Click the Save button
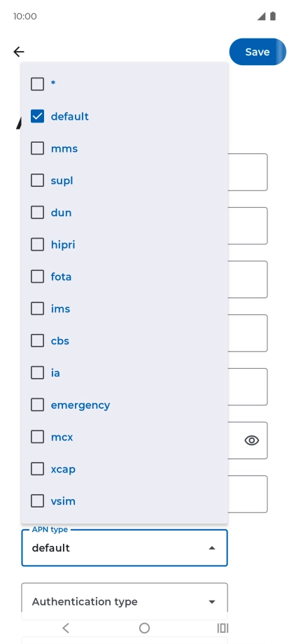Image resolution: width=289 pixels, height=644 pixels. point(258,52)
